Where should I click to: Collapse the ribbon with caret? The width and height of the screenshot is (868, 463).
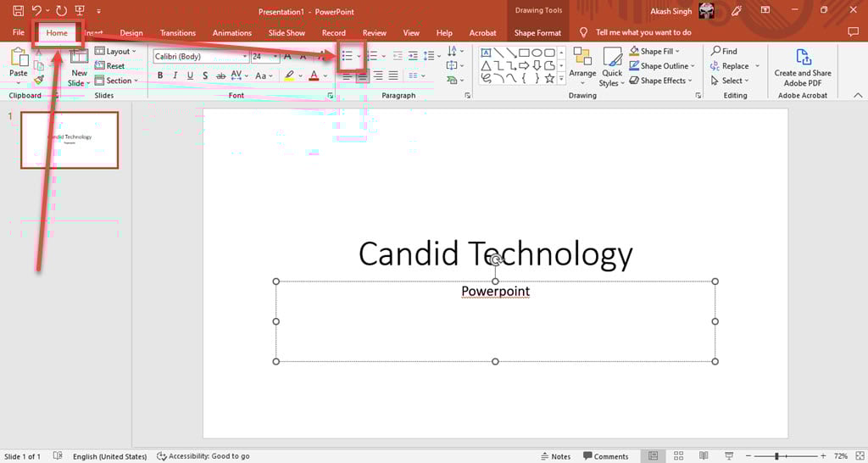coord(858,95)
